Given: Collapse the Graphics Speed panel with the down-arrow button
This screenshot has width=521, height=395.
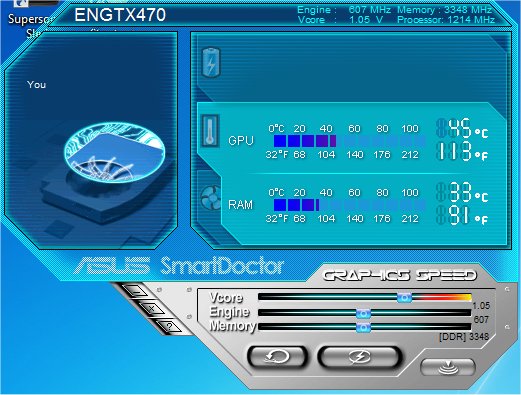Looking at the screenshot, I should 448,367.
